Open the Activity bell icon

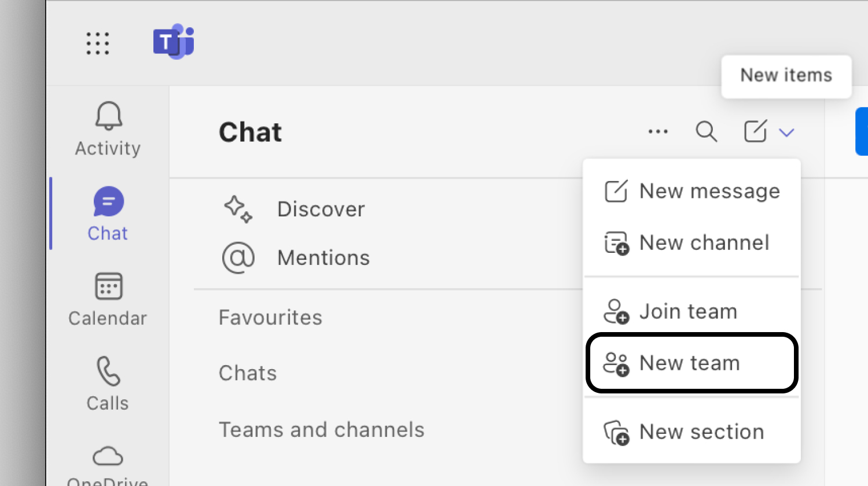108,116
